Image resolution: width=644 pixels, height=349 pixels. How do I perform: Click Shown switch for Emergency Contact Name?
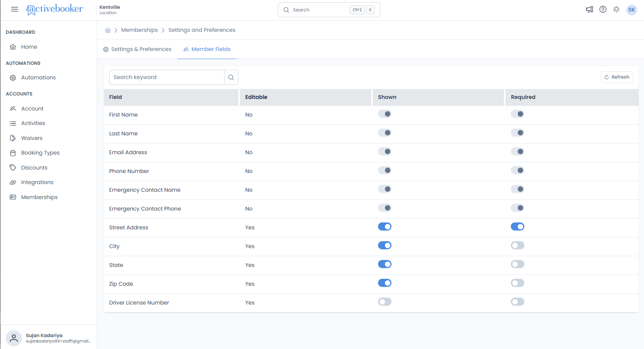[385, 189]
